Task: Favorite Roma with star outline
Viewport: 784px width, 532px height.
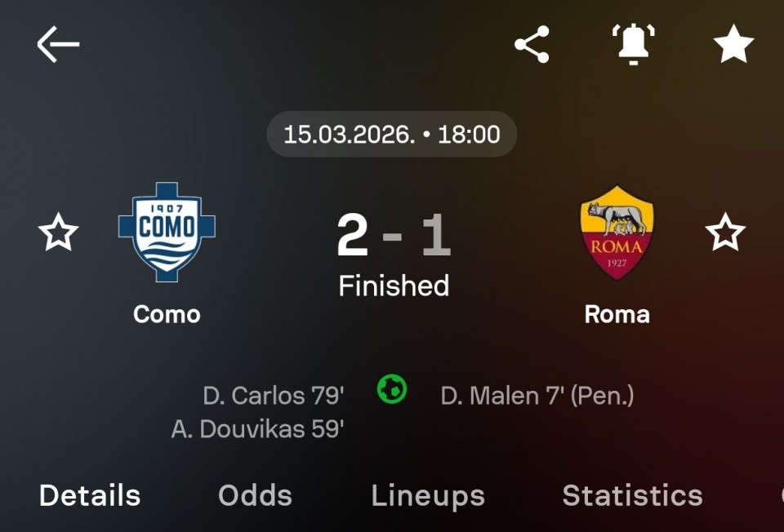Action: pyautogui.click(x=725, y=233)
